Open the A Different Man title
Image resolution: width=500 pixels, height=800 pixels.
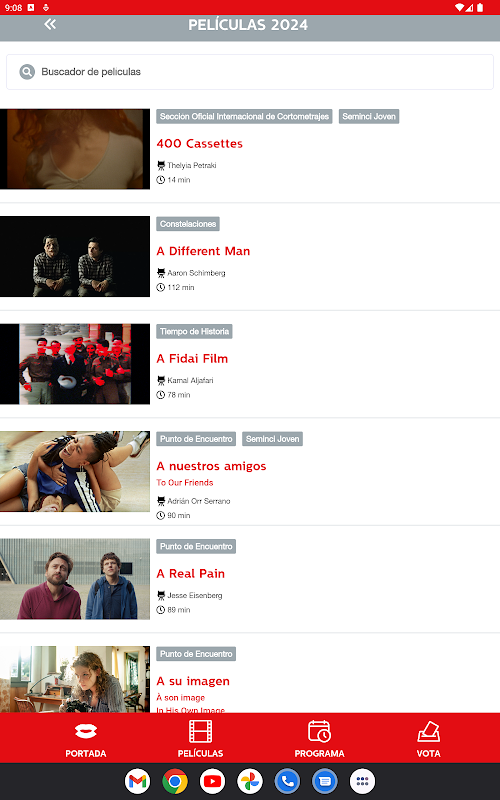coord(203,251)
